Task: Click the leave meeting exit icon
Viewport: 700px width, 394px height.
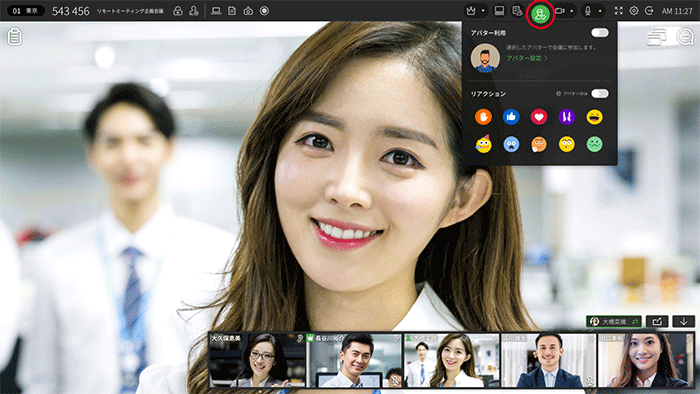Action: pos(649,11)
